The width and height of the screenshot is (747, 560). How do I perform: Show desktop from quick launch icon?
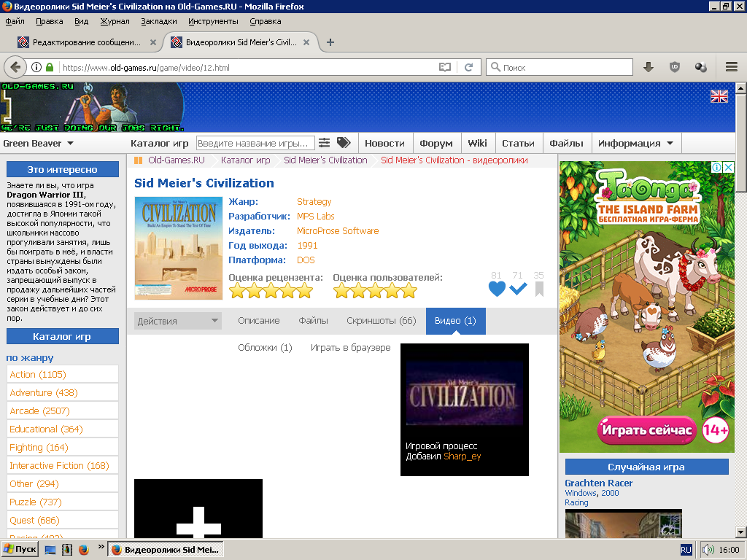pyautogui.click(x=50, y=550)
